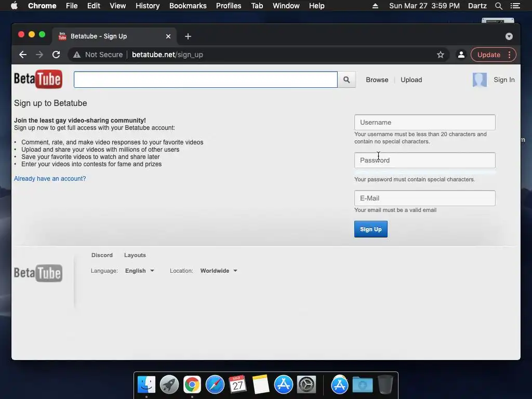The height and width of the screenshot is (399, 532).
Task: Open the Notification Center menu icon
Action: pos(515,6)
